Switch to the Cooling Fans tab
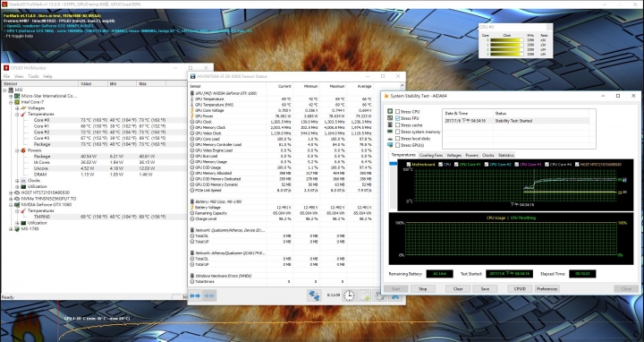The height and width of the screenshot is (342, 644). click(431, 156)
